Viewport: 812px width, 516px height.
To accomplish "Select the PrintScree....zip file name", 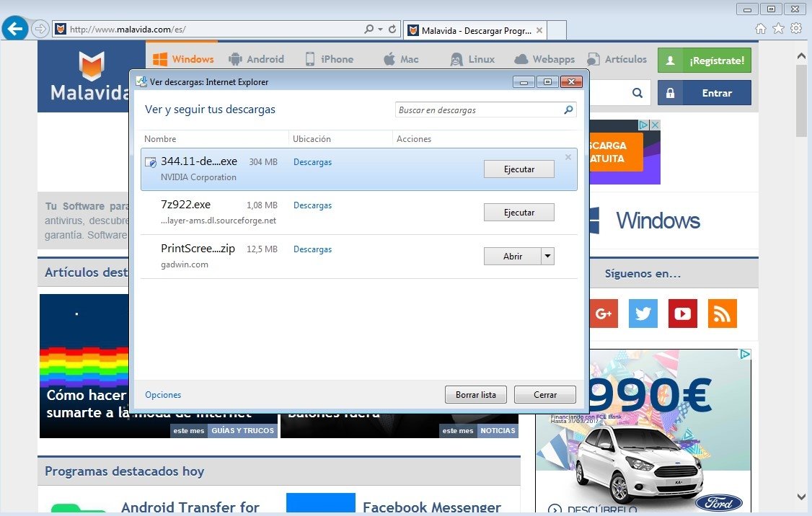I will tap(198, 249).
